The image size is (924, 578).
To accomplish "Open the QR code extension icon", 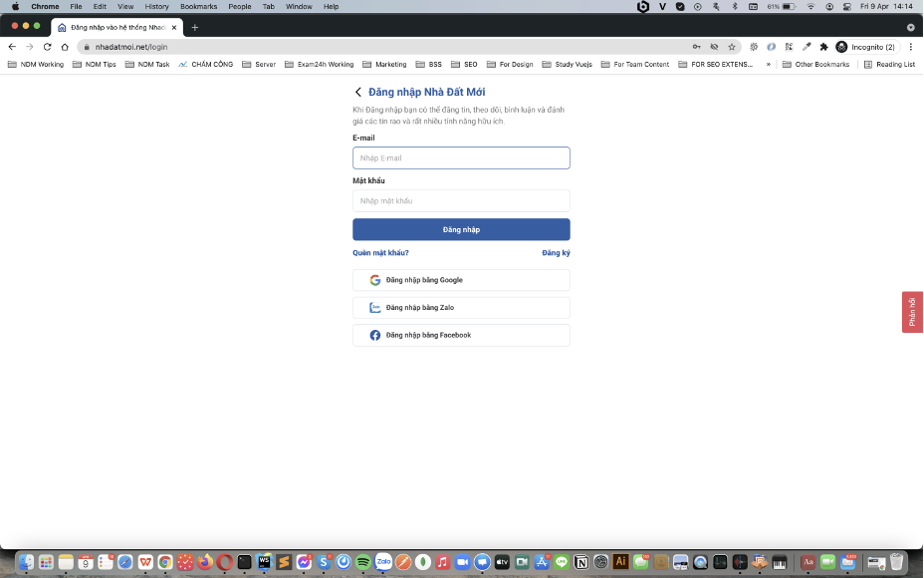I will [x=789, y=47].
